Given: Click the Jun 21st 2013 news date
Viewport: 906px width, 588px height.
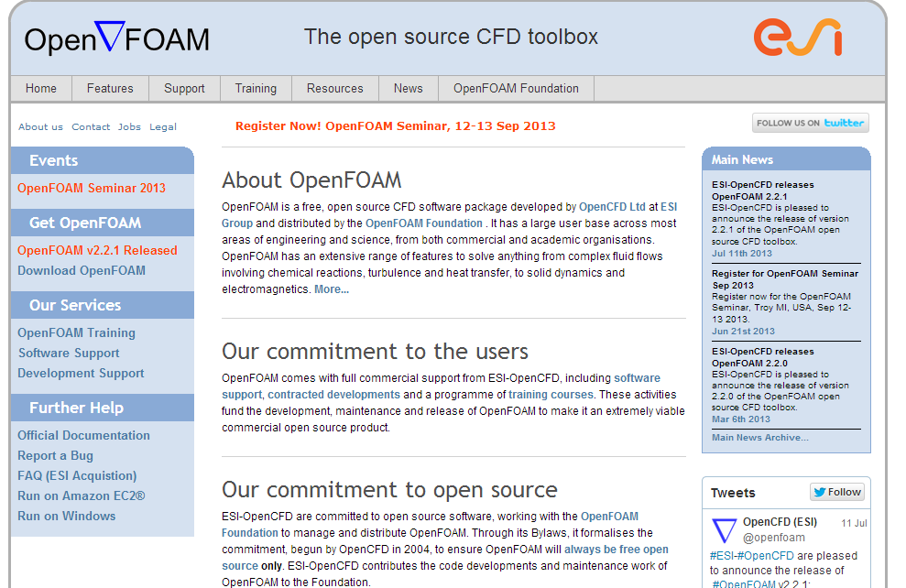Looking at the screenshot, I should (x=743, y=332).
